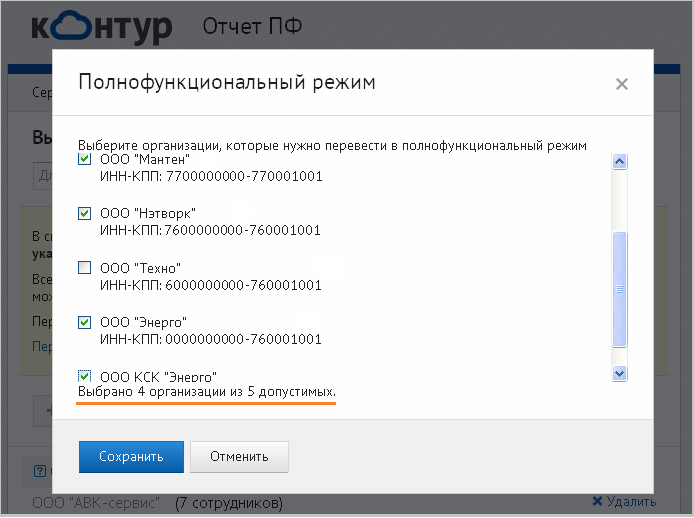The image size is (694, 518).
Task: Click the scroll down arrow in the list
Action: [619, 373]
